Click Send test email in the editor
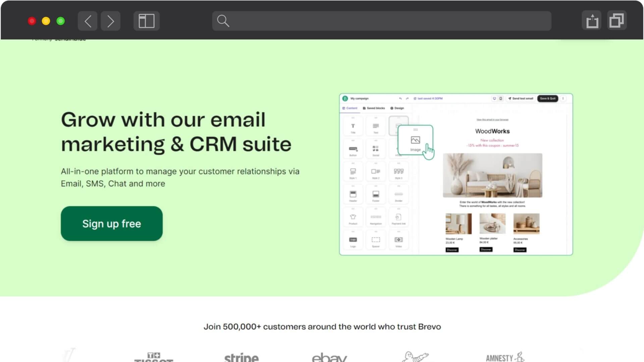Screen dimensions: 644x362 click(521, 99)
